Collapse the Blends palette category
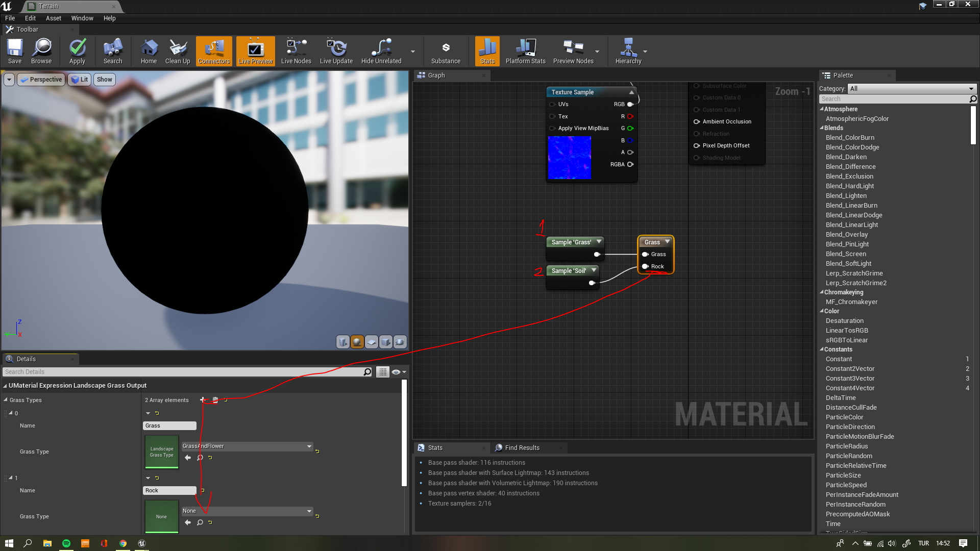This screenshot has width=980, height=551. pyautogui.click(x=822, y=128)
